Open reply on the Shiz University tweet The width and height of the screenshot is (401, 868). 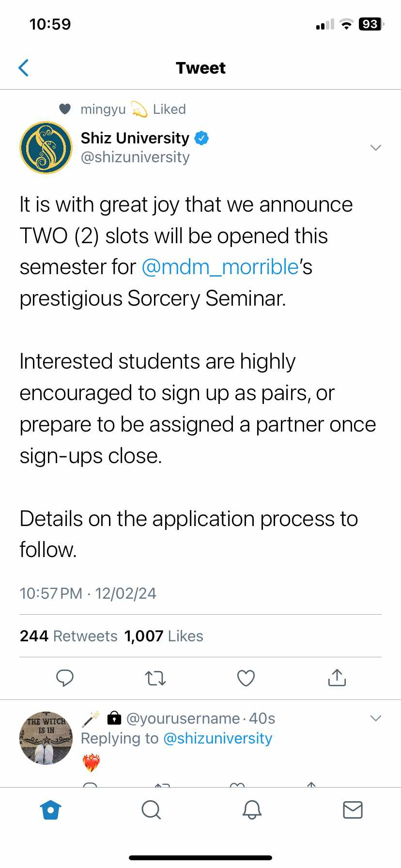coord(65,678)
